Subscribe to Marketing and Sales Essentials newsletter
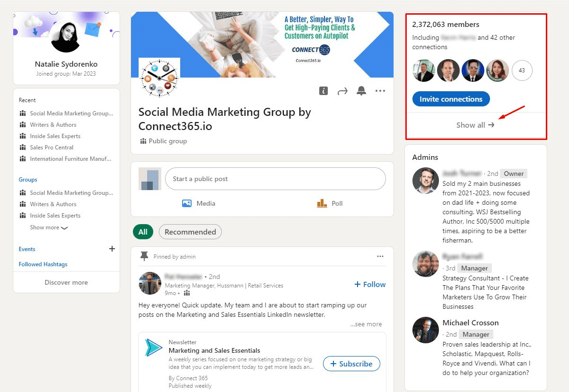569x392 pixels. click(x=351, y=364)
